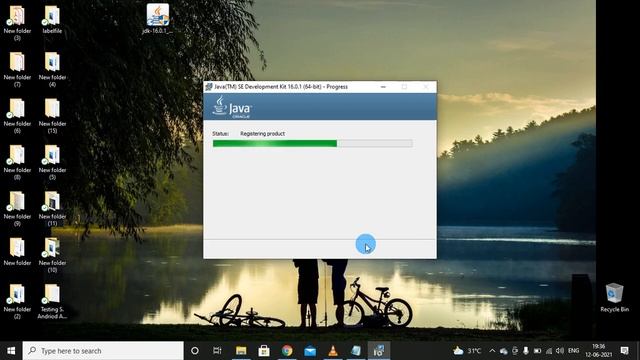The height and width of the screenshot is (360, 640).
Task: Open the Action Center notifications icon
Action: click(x=624, y=351)
